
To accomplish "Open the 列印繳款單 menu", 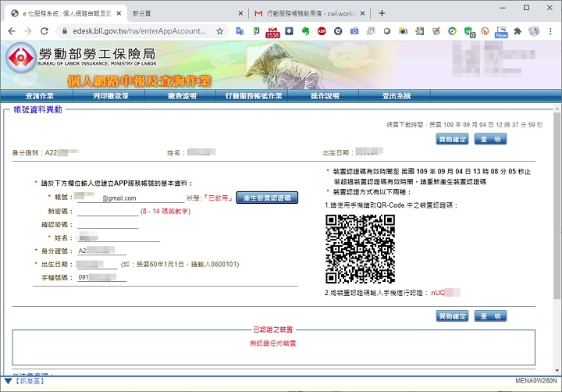I will [110, 96].
